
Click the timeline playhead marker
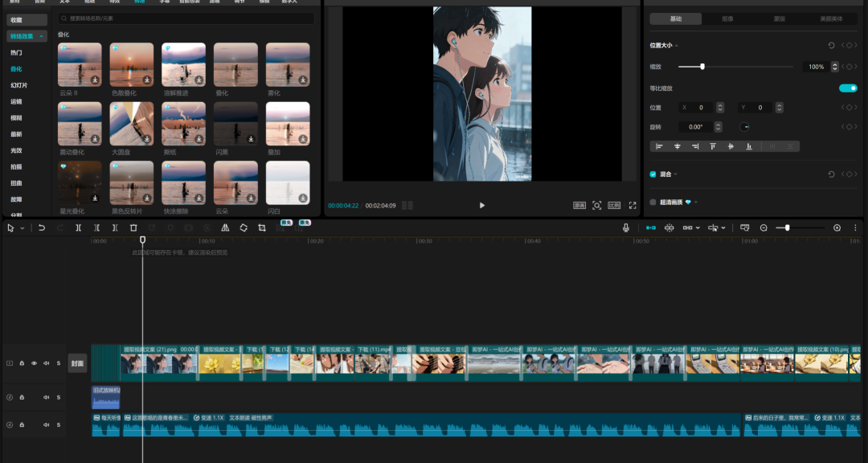143,240
